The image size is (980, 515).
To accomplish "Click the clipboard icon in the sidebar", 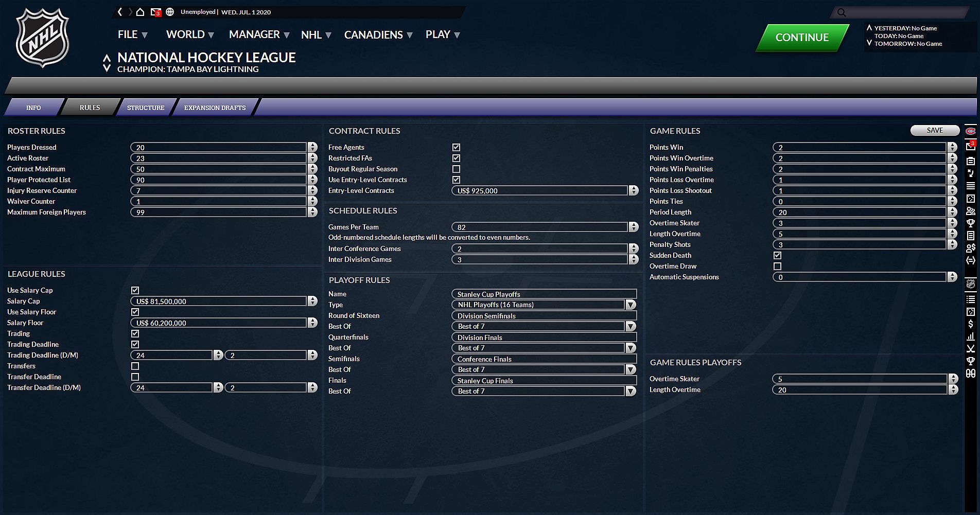I will [971, 161].
